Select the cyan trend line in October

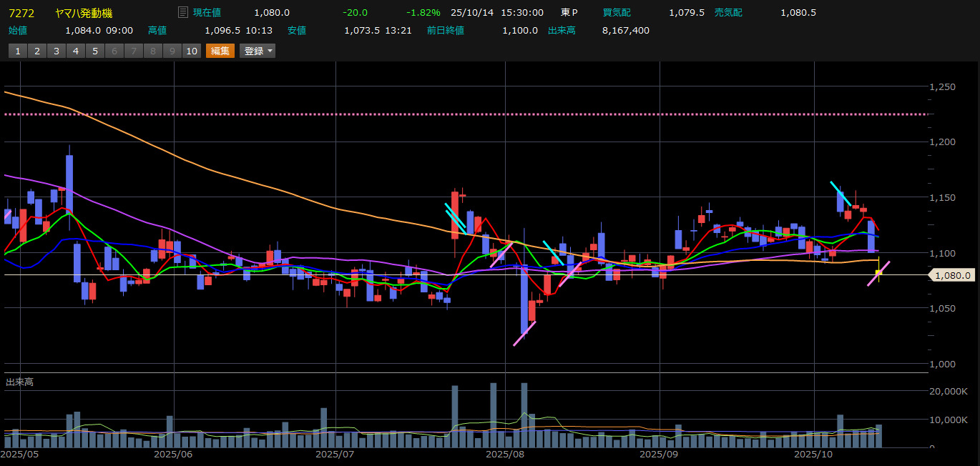(840, 194)
